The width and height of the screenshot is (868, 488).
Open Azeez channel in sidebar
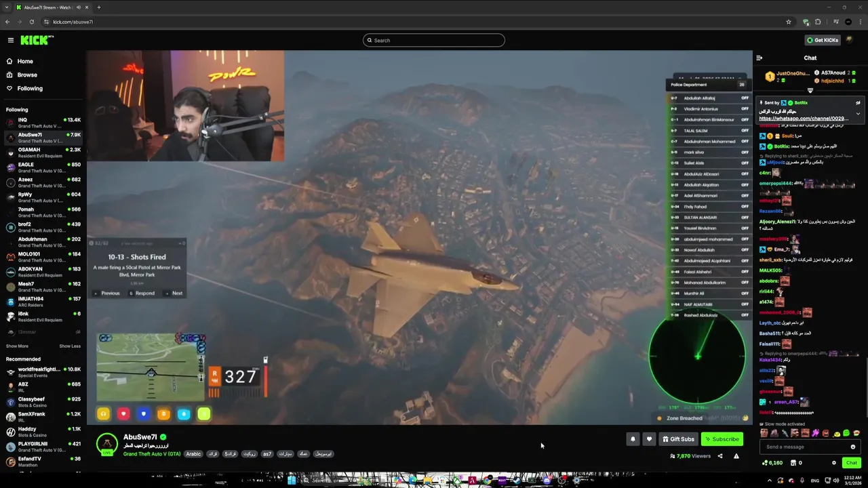click(43, 182)
